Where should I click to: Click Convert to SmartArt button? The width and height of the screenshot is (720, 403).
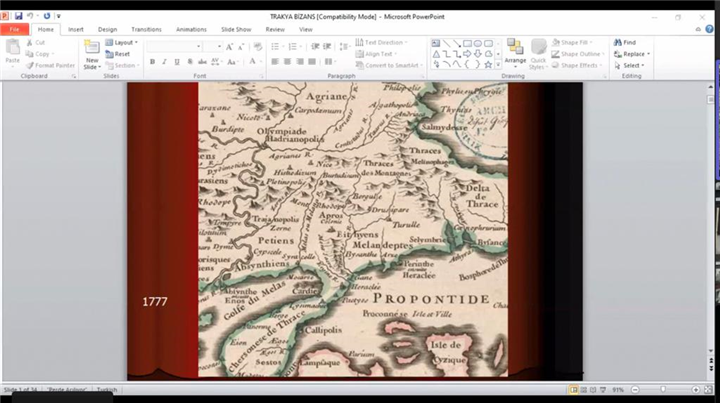[x=389, y=65]
